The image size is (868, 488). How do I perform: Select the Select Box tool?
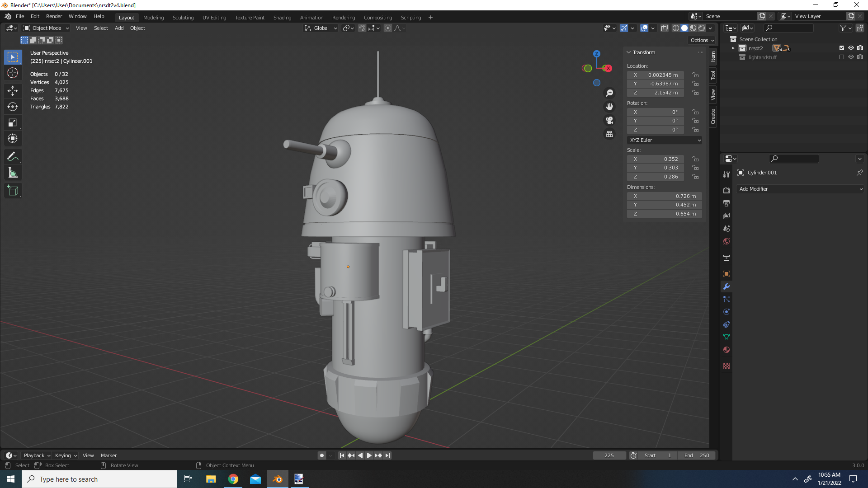click(x=13, y=57)
